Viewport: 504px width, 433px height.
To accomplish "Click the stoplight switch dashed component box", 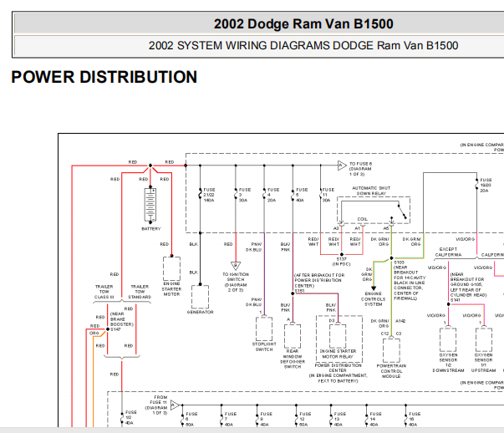I will 264,329.
